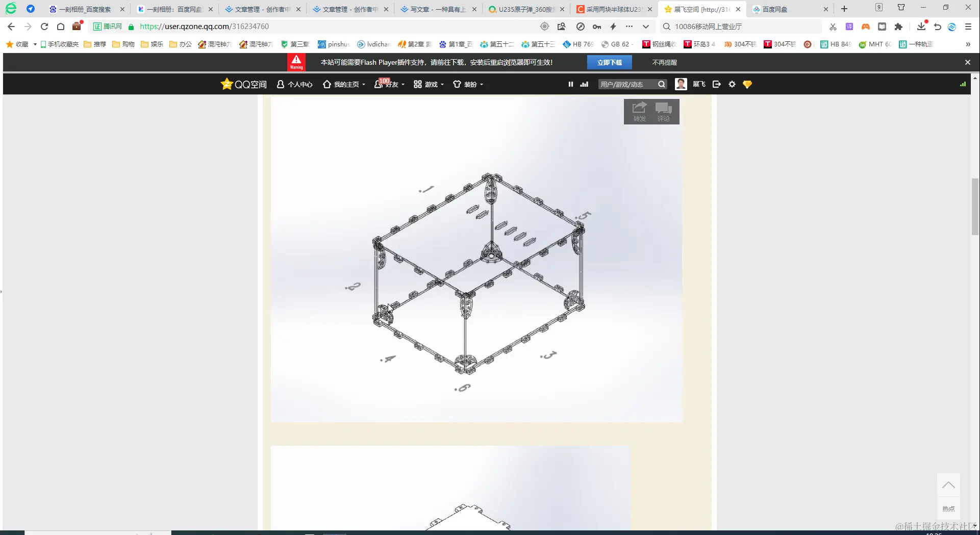The height and width of the screenshot is (535, 980).
Task: Click the search magnifier in the user search box
Action: tap(661, 84)
